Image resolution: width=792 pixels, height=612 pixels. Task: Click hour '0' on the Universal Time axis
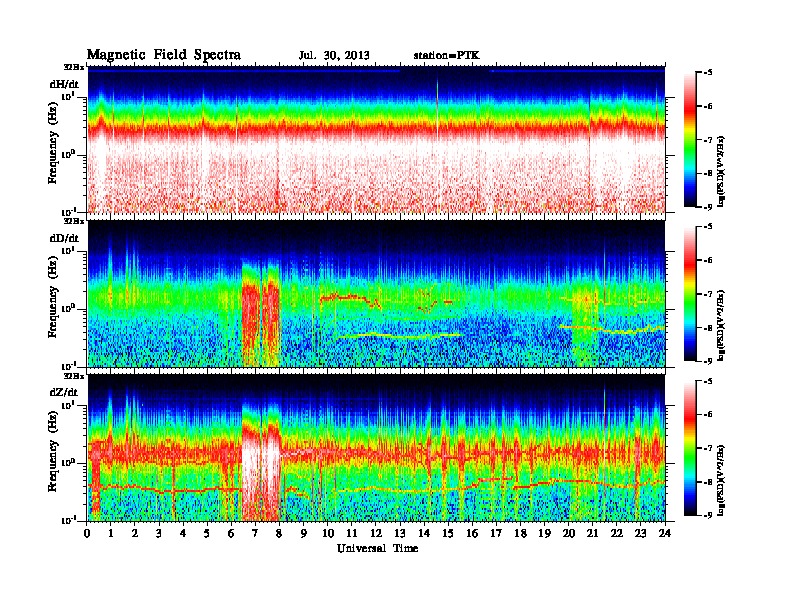click(x=87, y=533)
